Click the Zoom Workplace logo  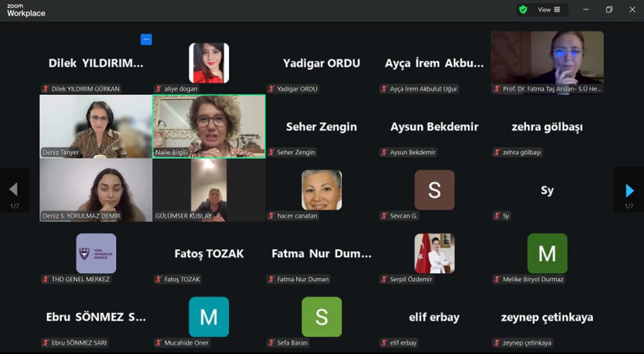pyautogui.click(x=26, y=10)
